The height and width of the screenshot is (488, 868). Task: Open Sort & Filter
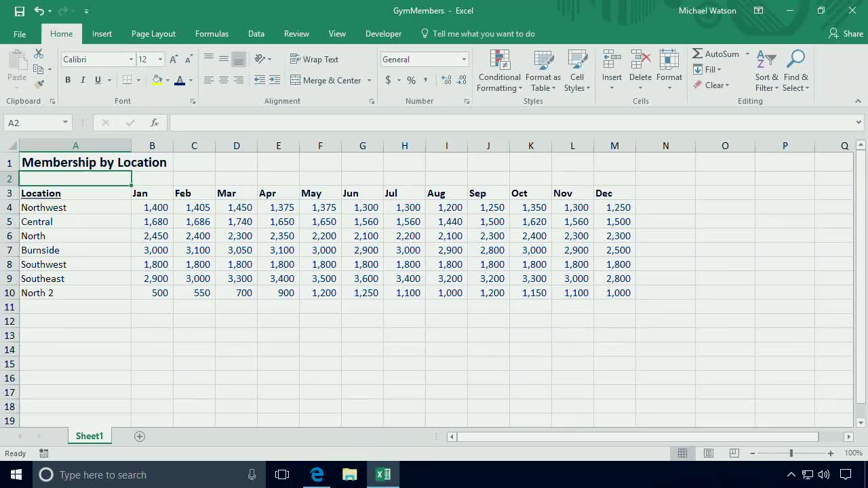766,71
